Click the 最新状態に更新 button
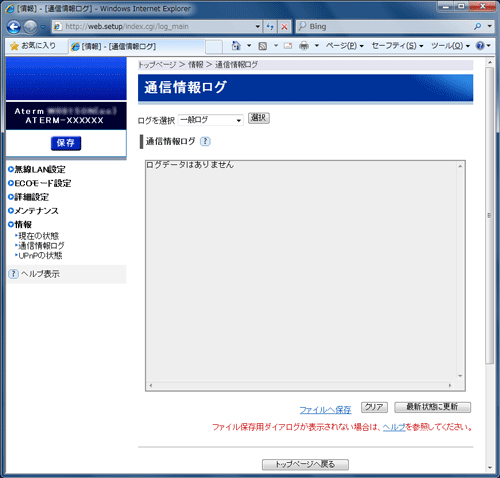 pyautogui.click(x=433, y=407)
